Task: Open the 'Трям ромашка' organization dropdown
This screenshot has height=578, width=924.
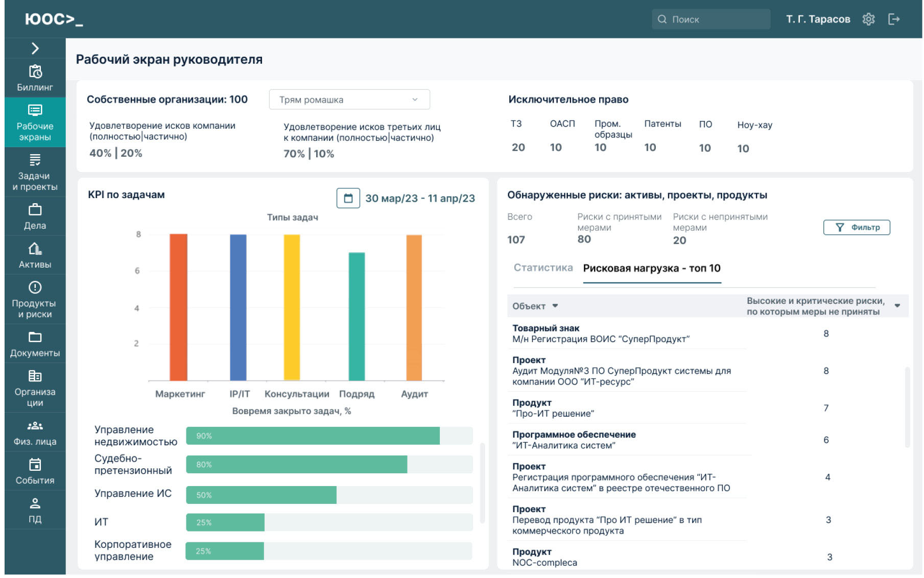Action: tap(349, 100)
